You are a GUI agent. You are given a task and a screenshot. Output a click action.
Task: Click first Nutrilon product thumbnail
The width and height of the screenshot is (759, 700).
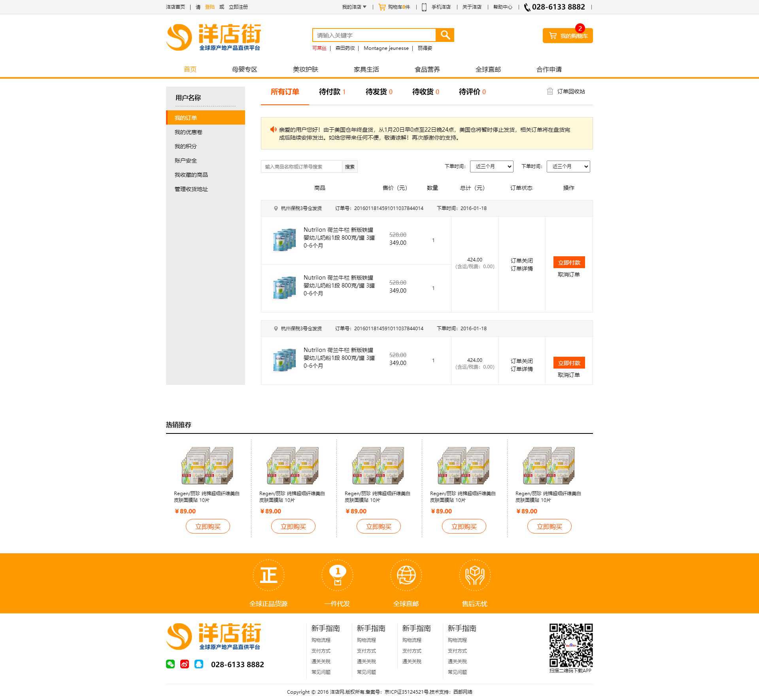[x=284, y=240]
